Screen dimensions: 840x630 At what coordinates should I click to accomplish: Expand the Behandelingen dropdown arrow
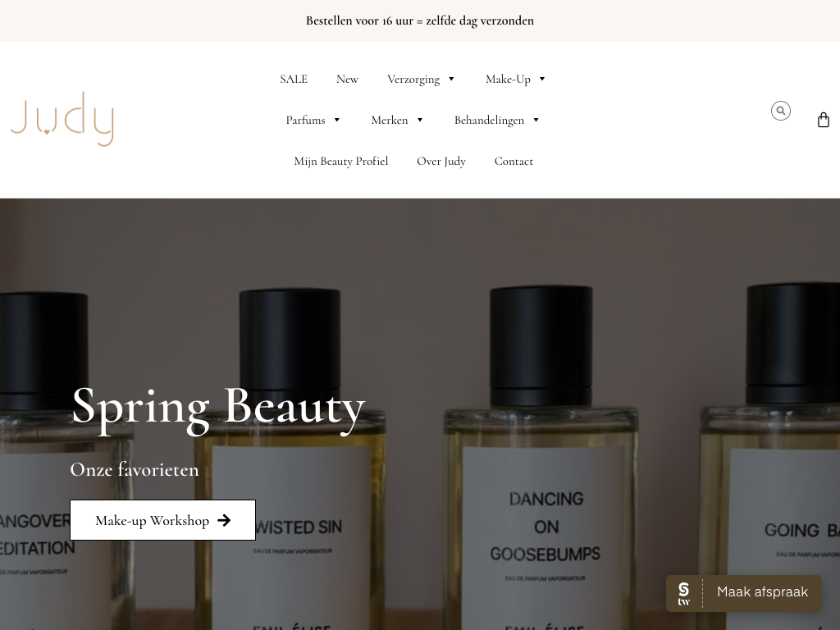coord(536,120)
